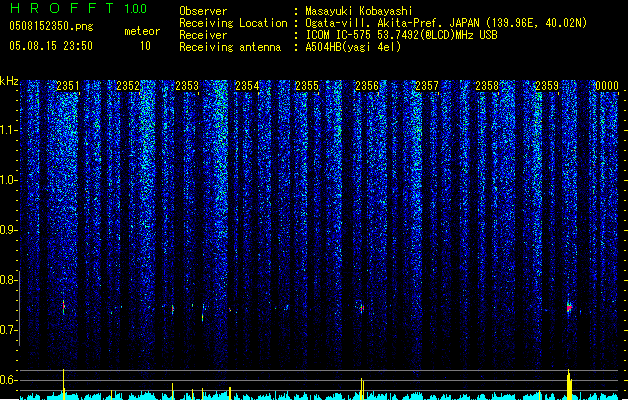Click observer name Masayuki Kobayashi

[x=358, y=11]
